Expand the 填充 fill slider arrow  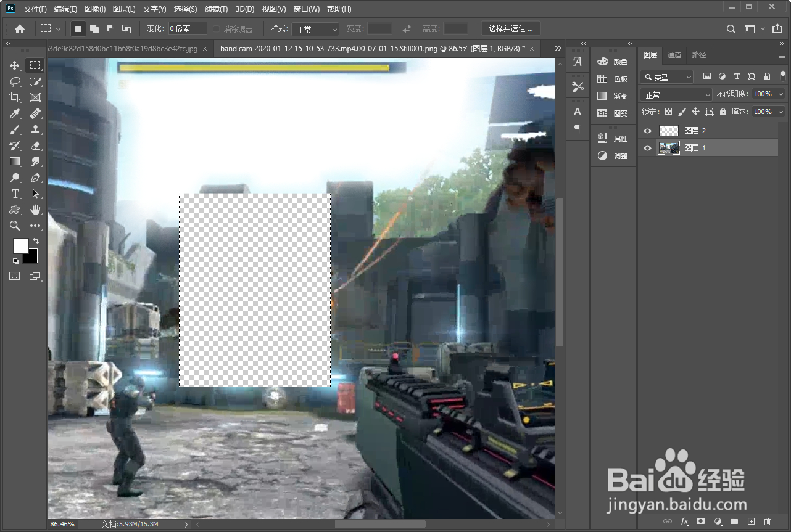[781, 112]
